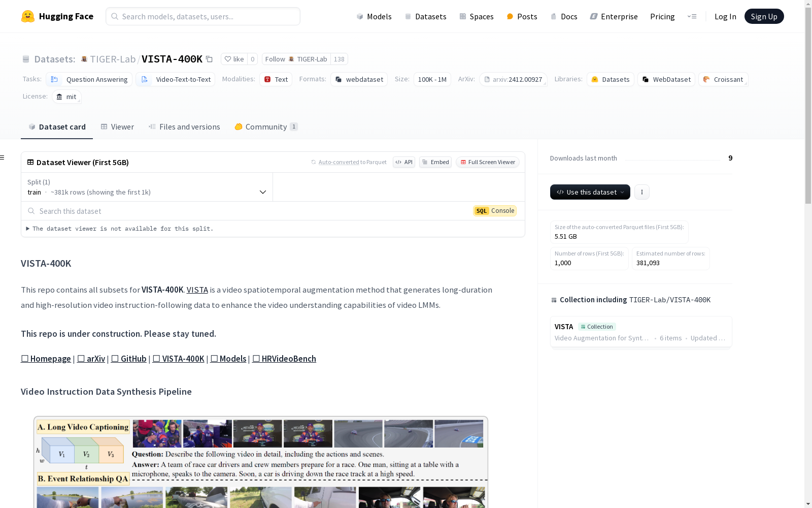The width and height of the screenshot is (812, 508).
Task: Click the auto-converted refresh icon
Action: pyautogui.click(x=314, y=162)
